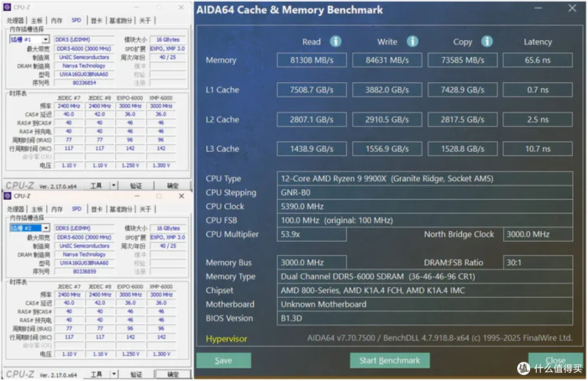This screenshot has height=381, width=588.
Task: Click the Hypervisor label in AIDA64
Action: (226, 339)
